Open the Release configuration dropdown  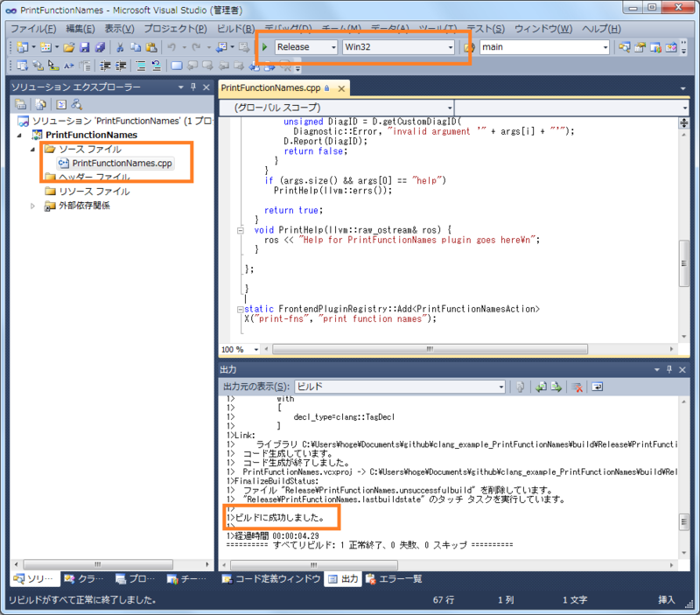(333, 47)
